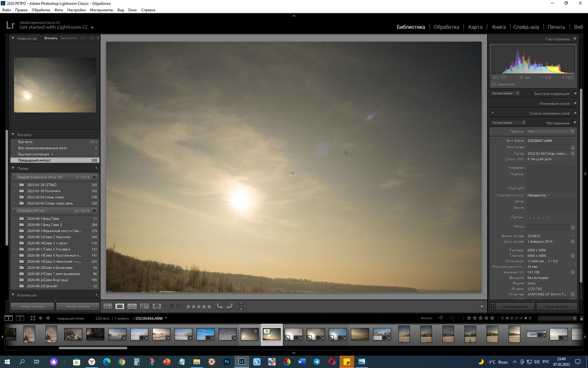Open toolbar content dropdown arrow
The image size is (588, 368).
[481, 306]
